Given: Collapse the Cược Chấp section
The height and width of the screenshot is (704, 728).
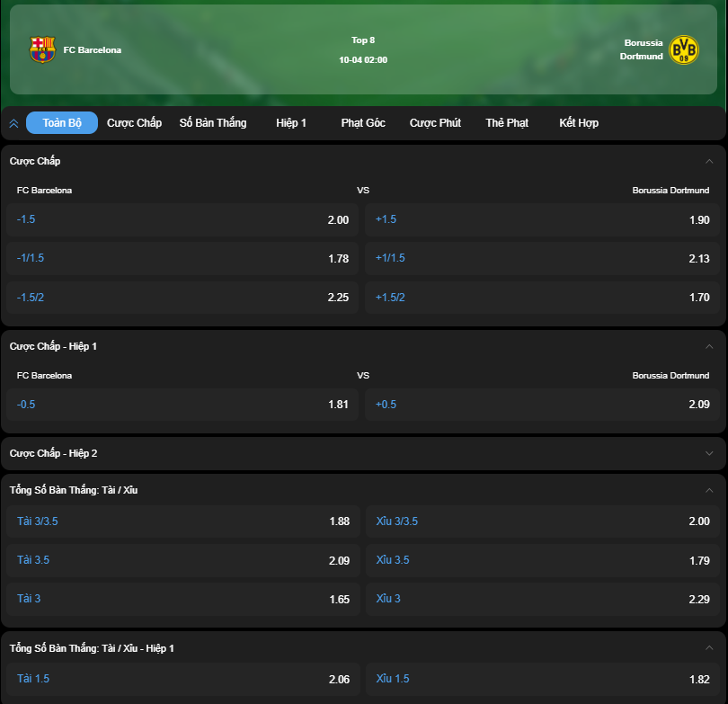Looking at the screenshot, I should [x=709, y=161].
